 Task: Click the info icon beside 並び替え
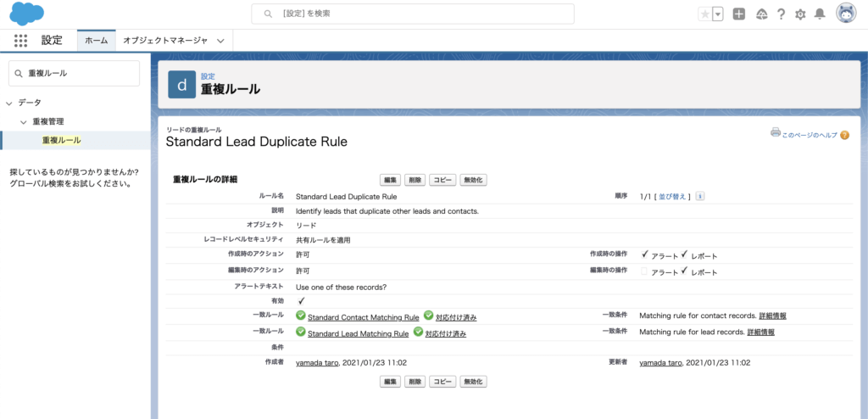point(700,196)
